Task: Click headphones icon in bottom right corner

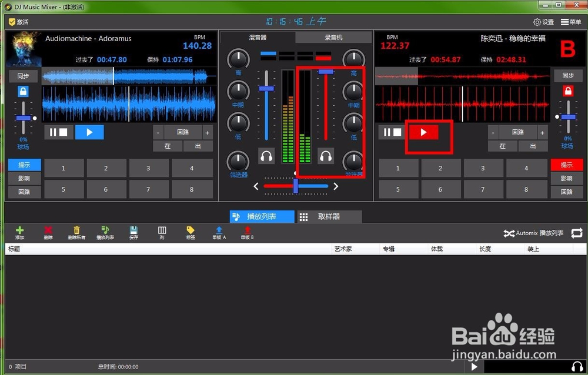Action: pos(577,366)
